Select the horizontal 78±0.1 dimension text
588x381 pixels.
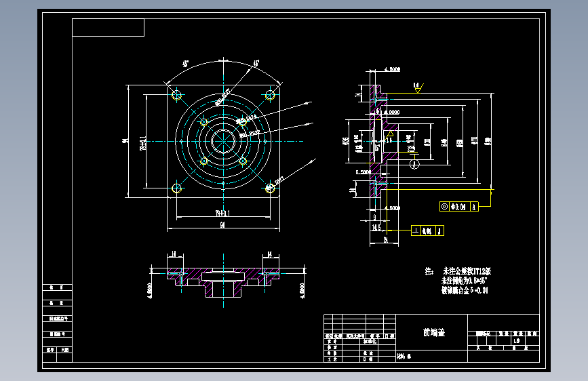222,214
